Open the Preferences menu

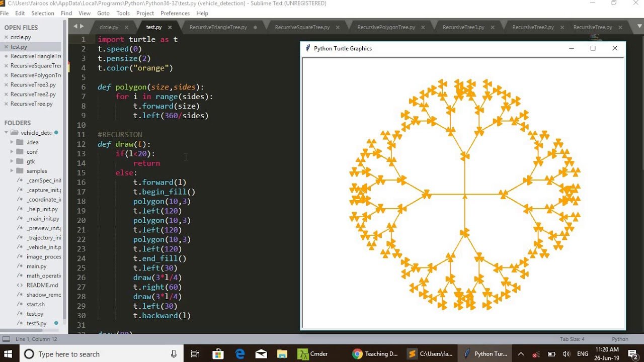tap(175, 13)
